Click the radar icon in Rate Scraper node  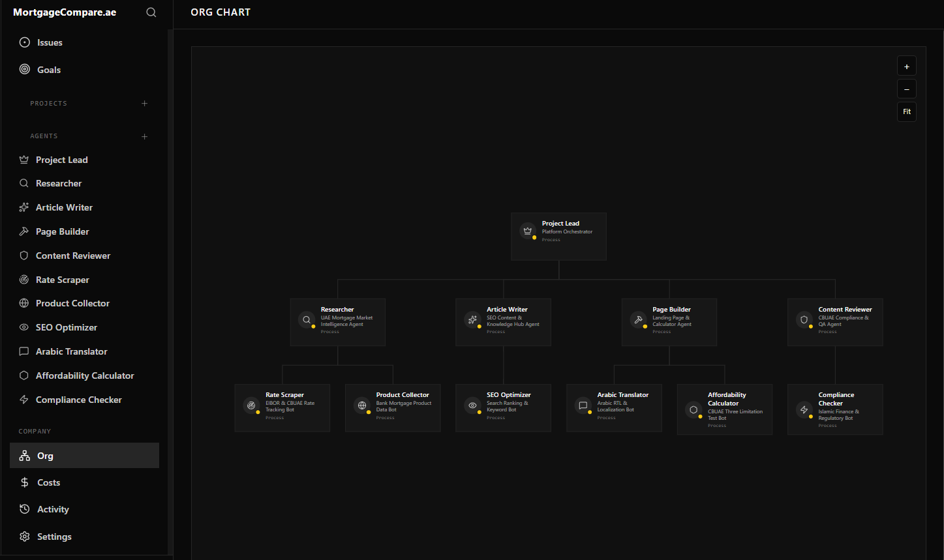coord(251,405)
